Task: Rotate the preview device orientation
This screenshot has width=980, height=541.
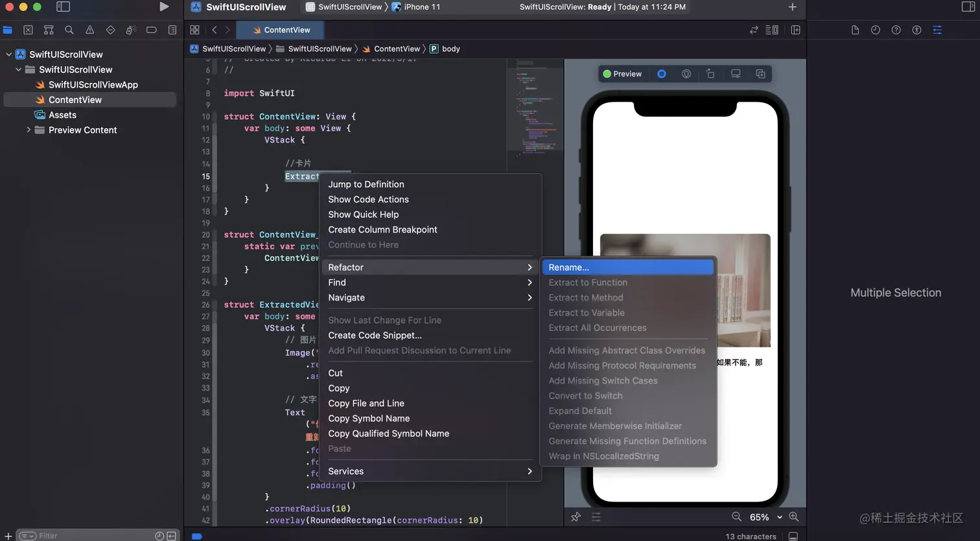Action: point(710,74)
